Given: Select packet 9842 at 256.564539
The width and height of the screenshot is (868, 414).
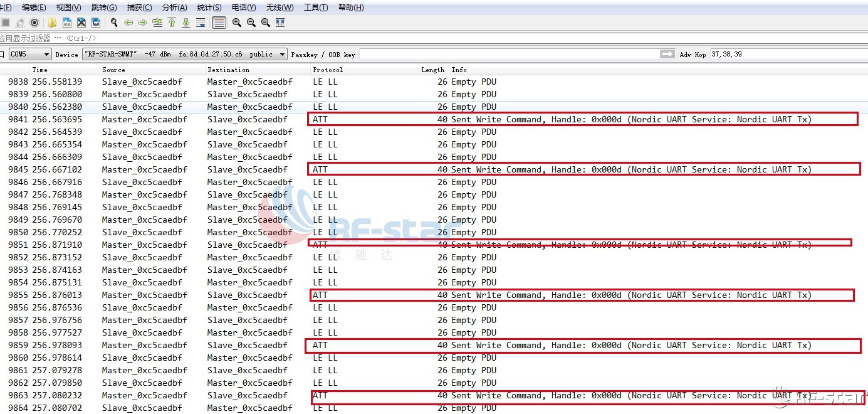Looking at the screenshot, I should [434, 132].
